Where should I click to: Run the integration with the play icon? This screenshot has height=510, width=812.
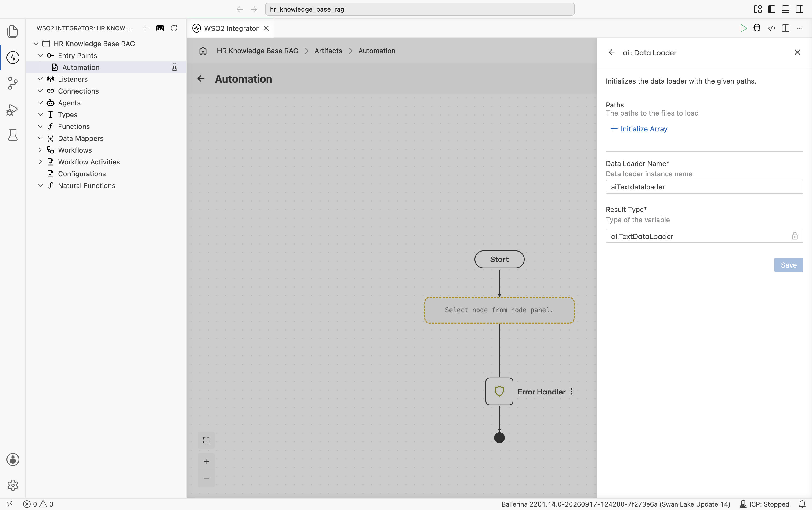pos(743,28)
